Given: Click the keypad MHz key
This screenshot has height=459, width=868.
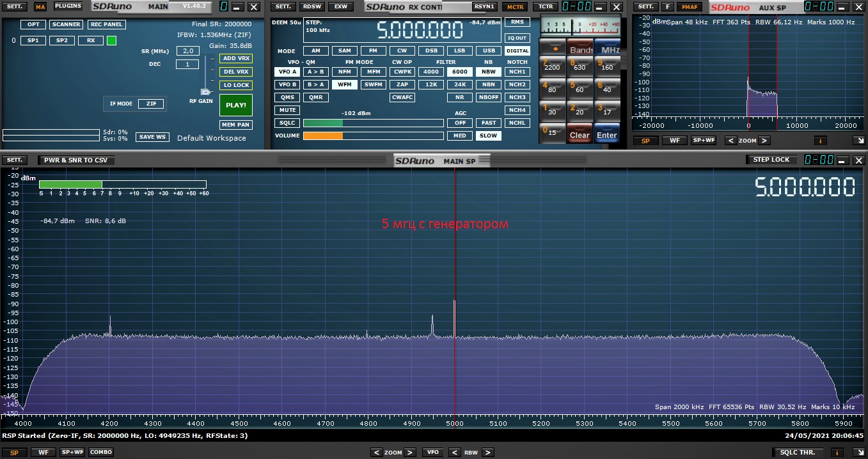Looking at the screenshot, I should (608, 47).
